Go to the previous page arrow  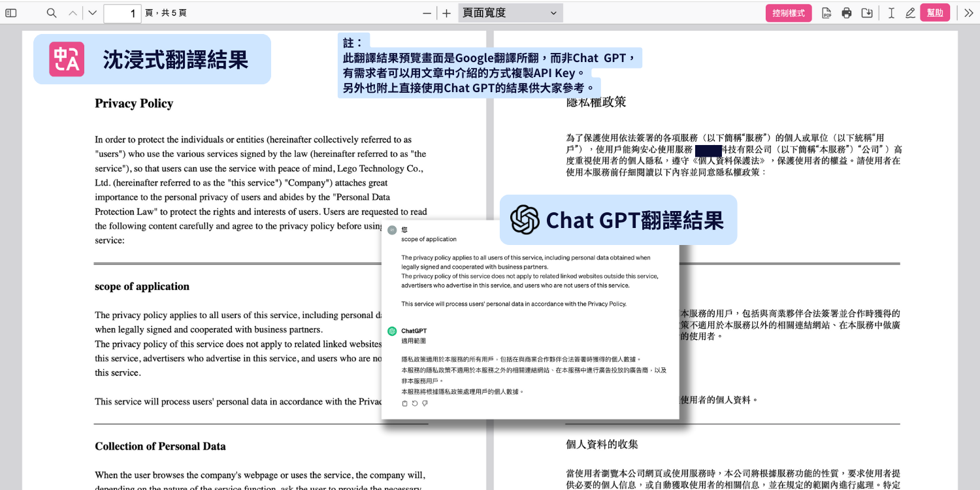(x=73, y=13)
